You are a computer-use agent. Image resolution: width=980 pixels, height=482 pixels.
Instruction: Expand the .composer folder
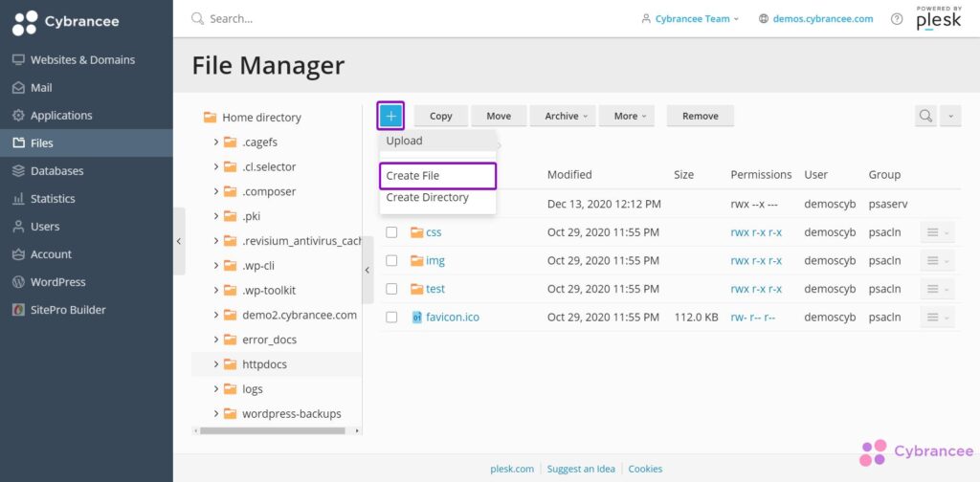216,191
